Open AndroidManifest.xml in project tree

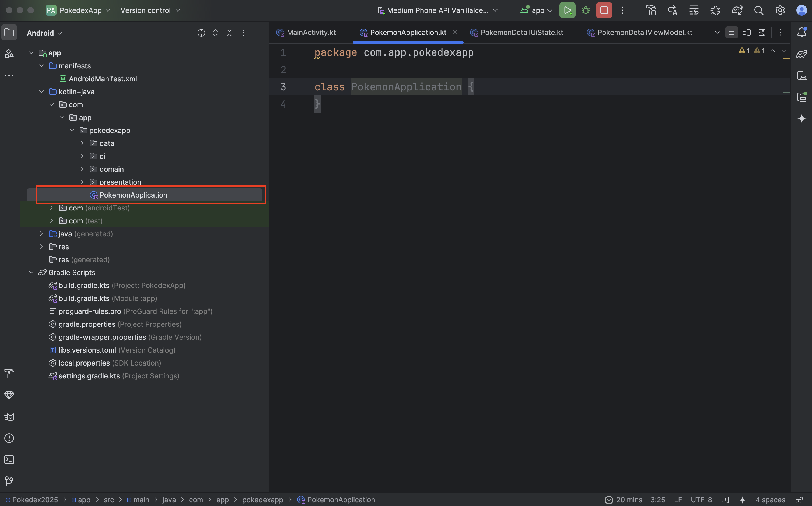[x=102, y=79]
